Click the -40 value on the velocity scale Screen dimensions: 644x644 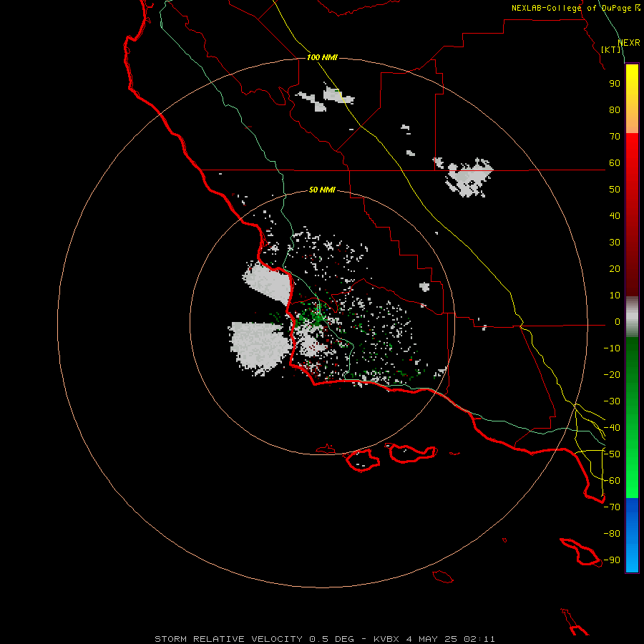[x=612, y=428]
